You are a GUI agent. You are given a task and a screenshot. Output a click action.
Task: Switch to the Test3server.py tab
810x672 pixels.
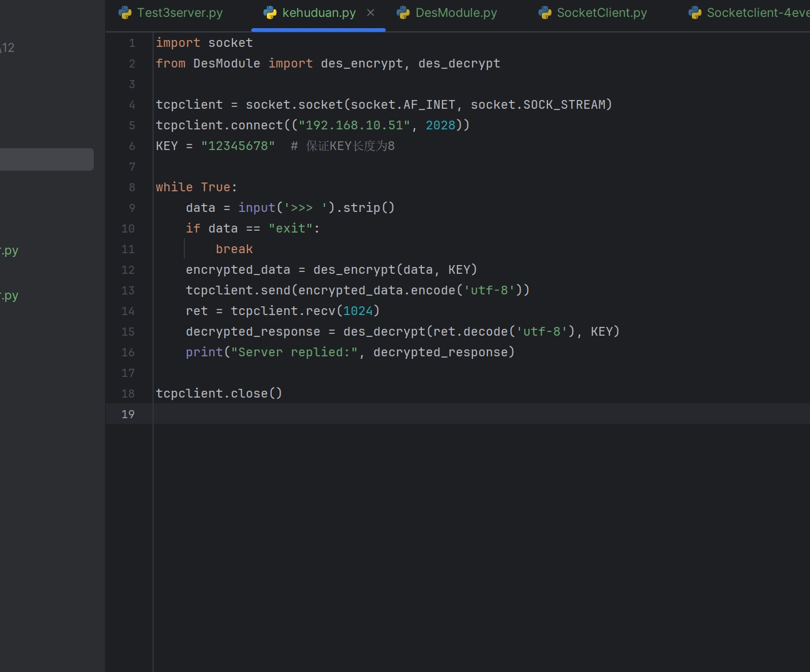coord(179,13)
